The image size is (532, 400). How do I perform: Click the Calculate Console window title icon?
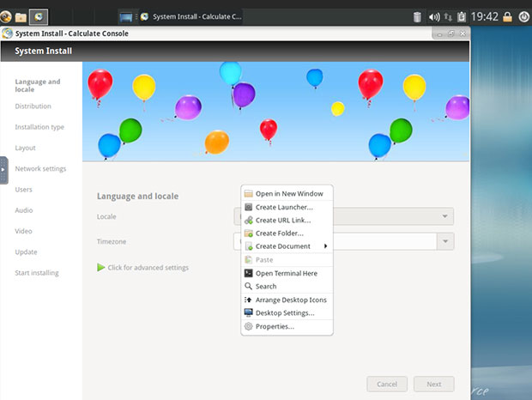7,33
